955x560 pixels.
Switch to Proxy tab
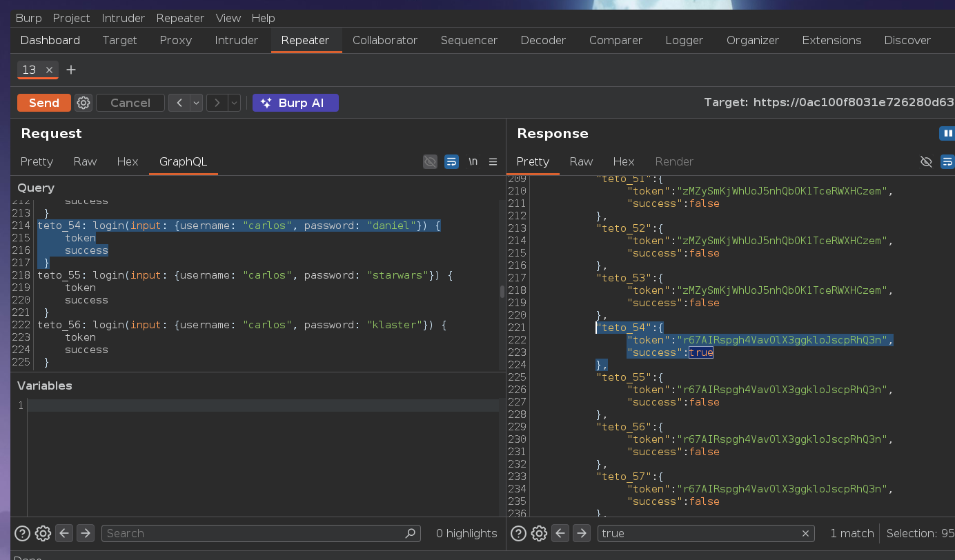(176, 40)
